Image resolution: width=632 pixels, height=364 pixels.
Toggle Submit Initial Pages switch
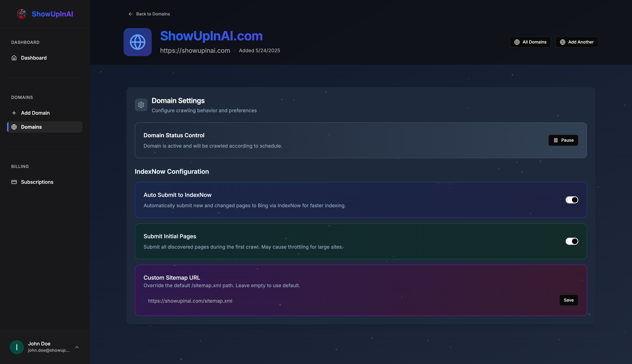coord(572,241)
